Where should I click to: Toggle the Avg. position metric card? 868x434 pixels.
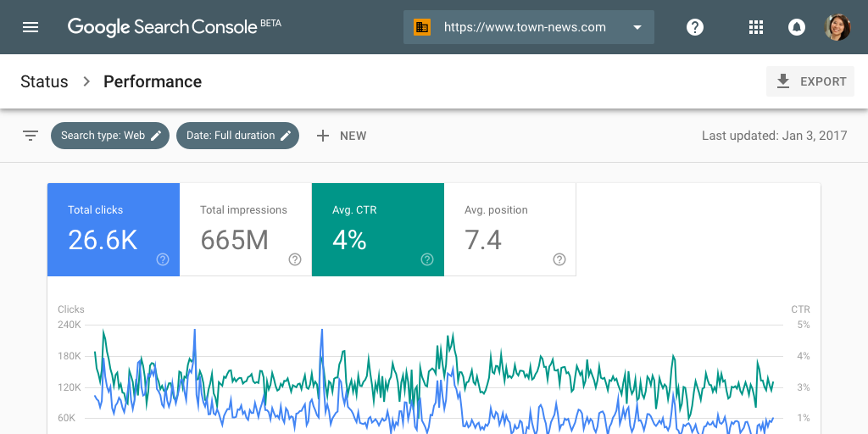[x=509, y=227]
